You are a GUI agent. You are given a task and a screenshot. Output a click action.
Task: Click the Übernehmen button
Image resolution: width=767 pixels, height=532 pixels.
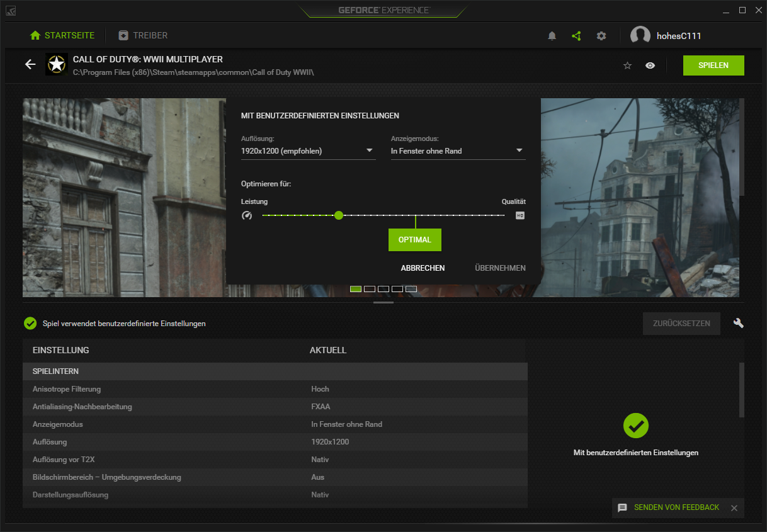(500, 268)
